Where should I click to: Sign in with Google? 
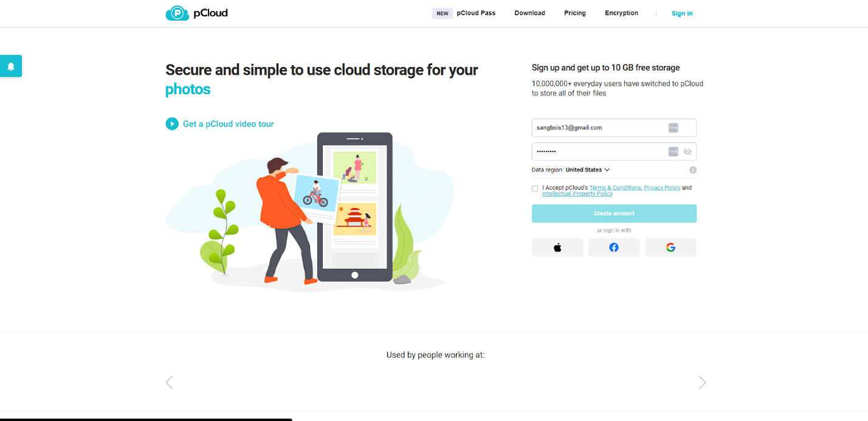(670, 248)
